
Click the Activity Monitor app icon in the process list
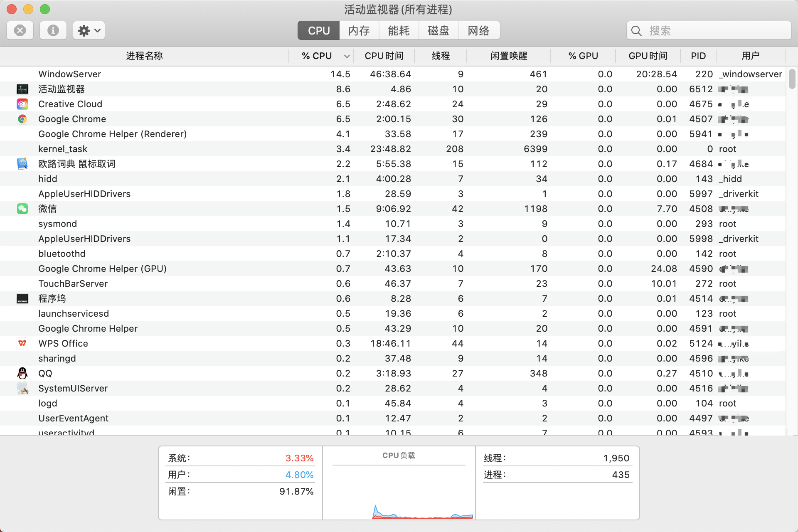(22, 89)
